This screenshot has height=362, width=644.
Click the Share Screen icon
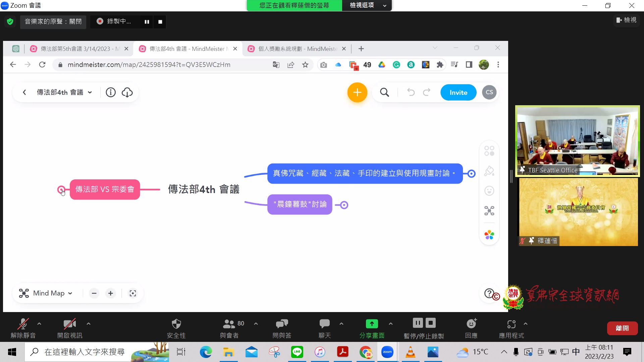(372, 324)
